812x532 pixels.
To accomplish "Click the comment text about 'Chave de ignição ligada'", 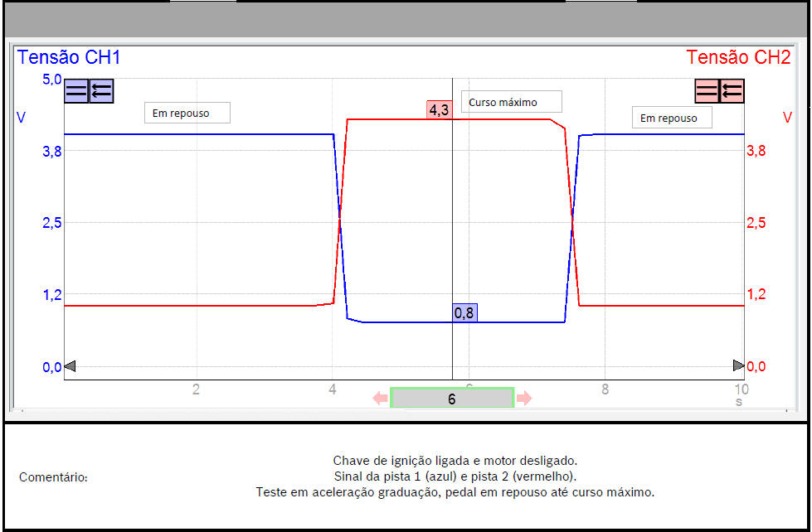I will point(455,461).
